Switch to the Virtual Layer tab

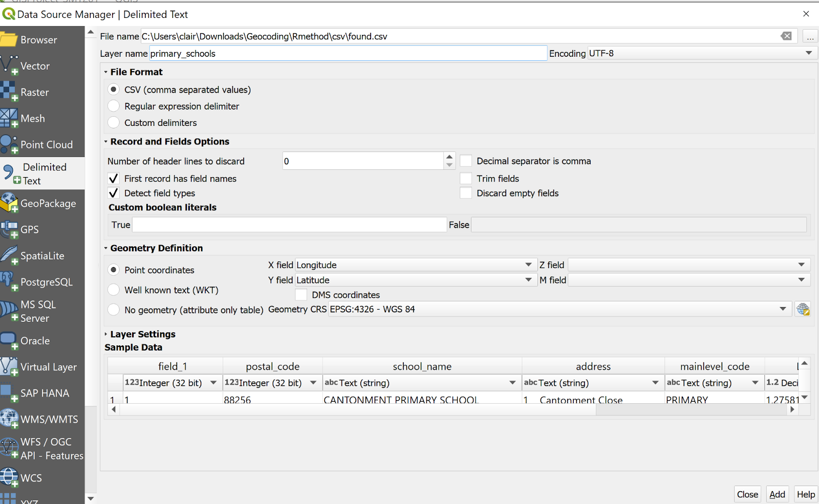[42, 367]
